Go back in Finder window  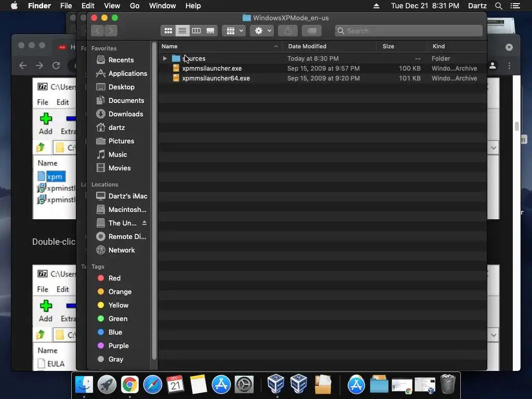97,31
